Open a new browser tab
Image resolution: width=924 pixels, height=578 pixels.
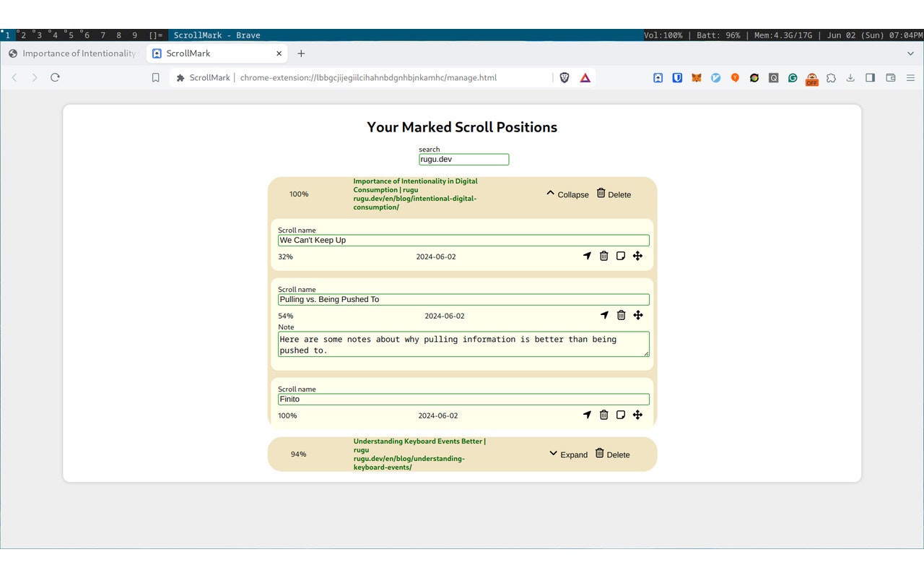(301, 53)
